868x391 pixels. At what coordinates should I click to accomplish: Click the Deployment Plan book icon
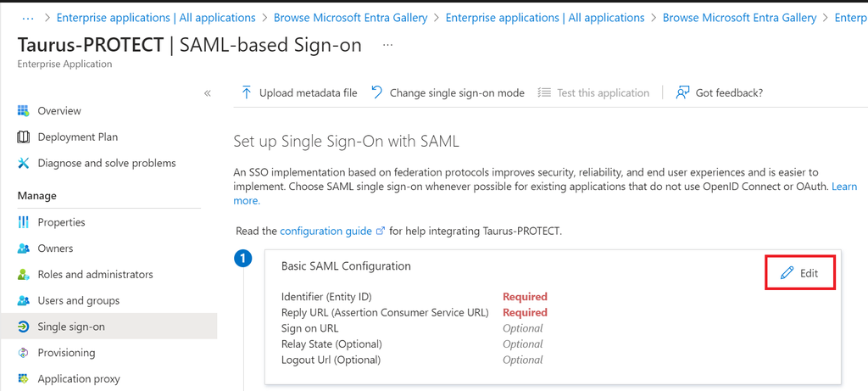click(x=24, y=137)
